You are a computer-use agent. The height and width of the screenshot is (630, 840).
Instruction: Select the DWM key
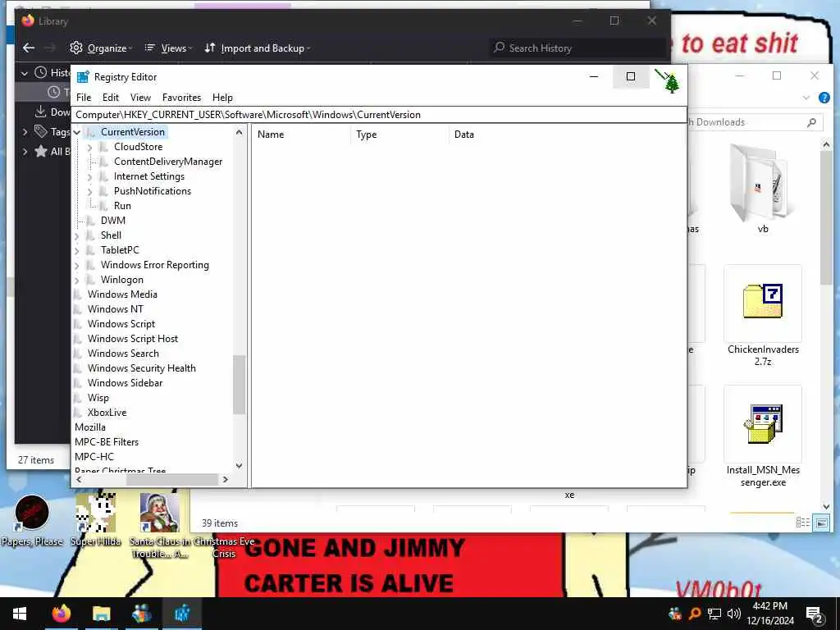[x=113, y=221]
